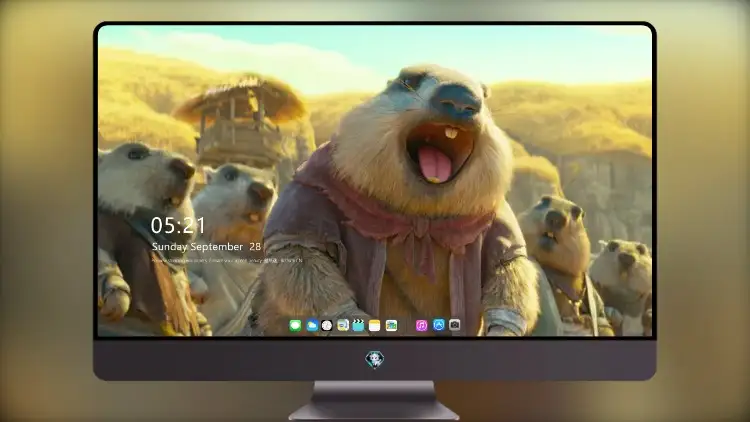Open the pink Music app in the dock
This screenshot has height=422, width=750.
(421, 326)
